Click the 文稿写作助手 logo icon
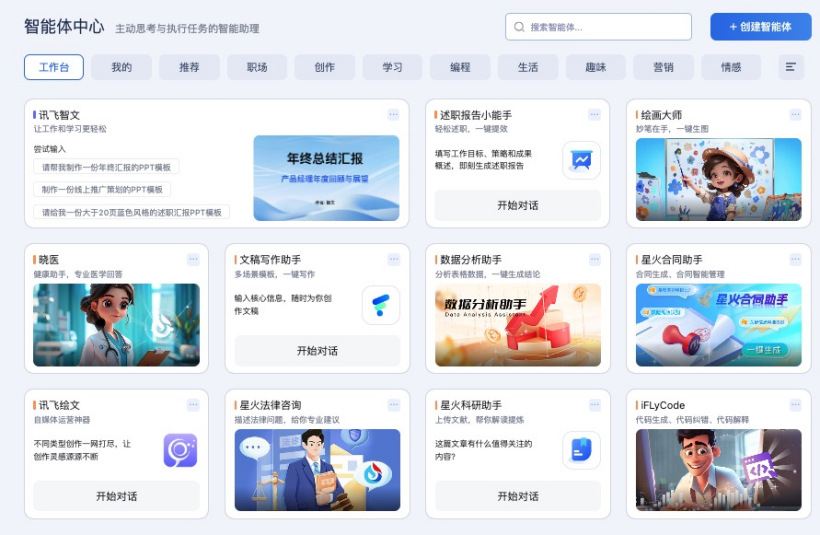Screen dimensions: 820x535 (381, 305)
